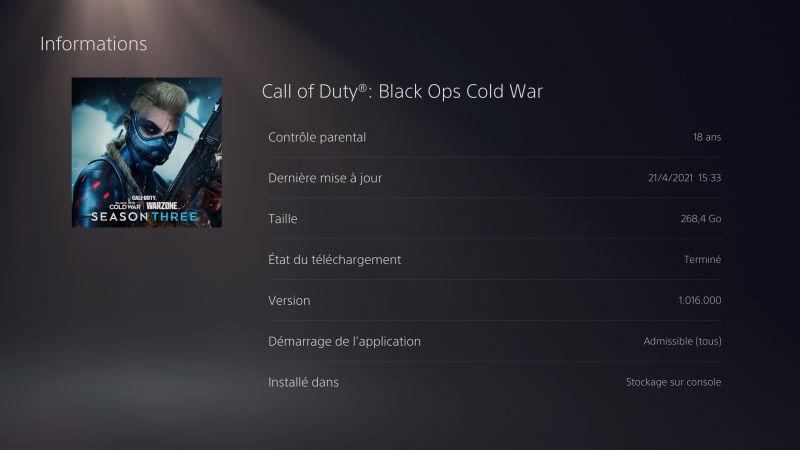Image resolution: width=800 pixels, height=450 pixels.
Task: Select the Contrôle parental row
Action: coord(494,137)
